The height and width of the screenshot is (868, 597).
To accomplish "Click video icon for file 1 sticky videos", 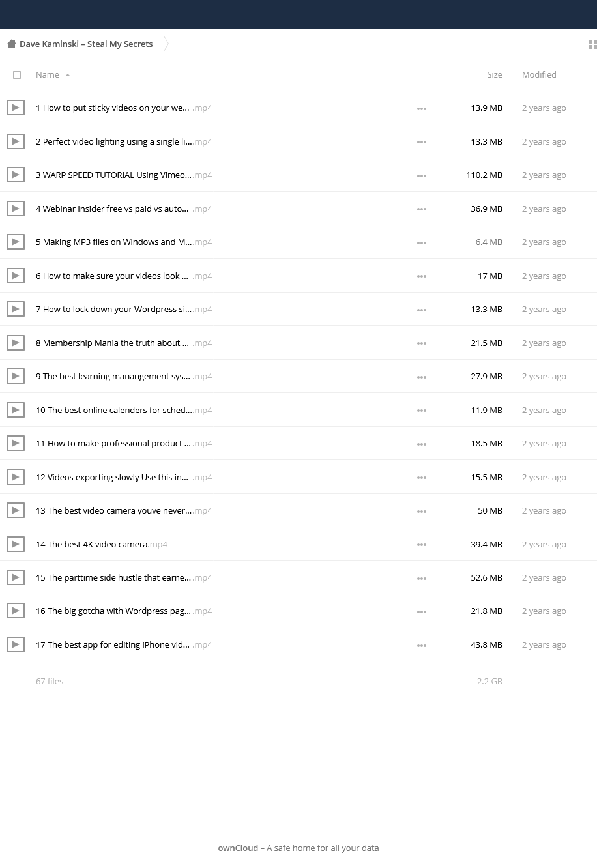I will [x=16, y=108].
